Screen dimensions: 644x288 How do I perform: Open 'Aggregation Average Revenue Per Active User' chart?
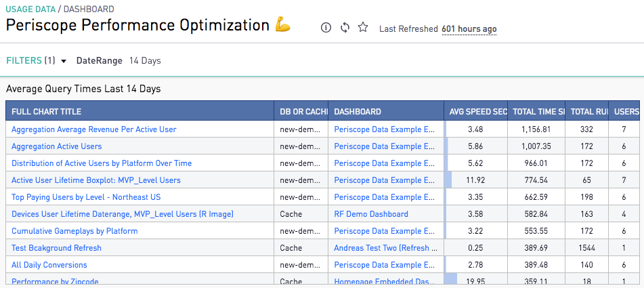coord(94,129)
